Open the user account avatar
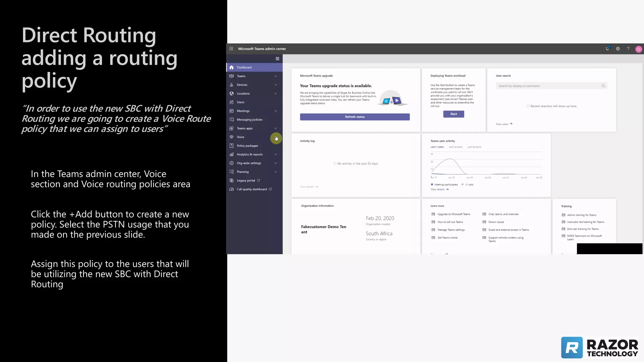The height and width of the screenshot is (362, 644). coord(639,49)
